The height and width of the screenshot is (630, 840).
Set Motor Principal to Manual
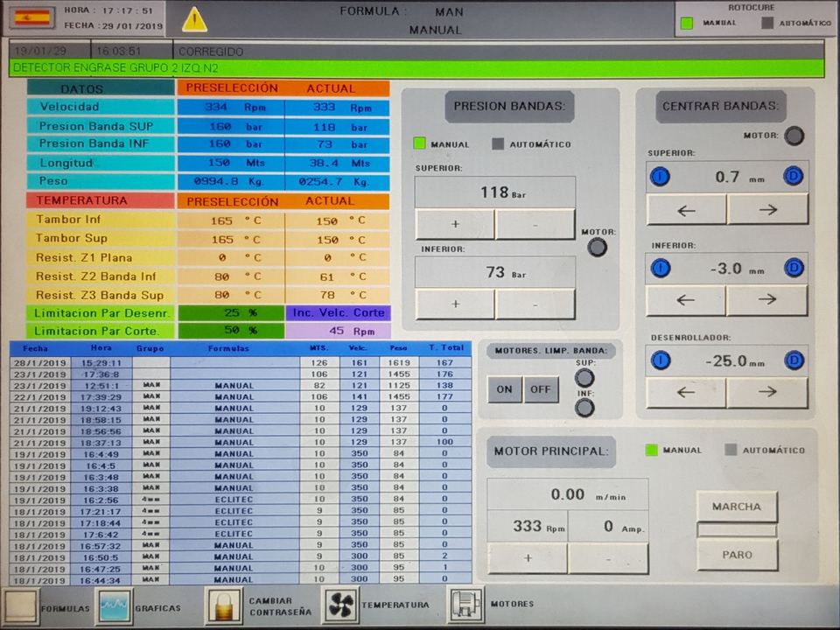click(651, 450)
